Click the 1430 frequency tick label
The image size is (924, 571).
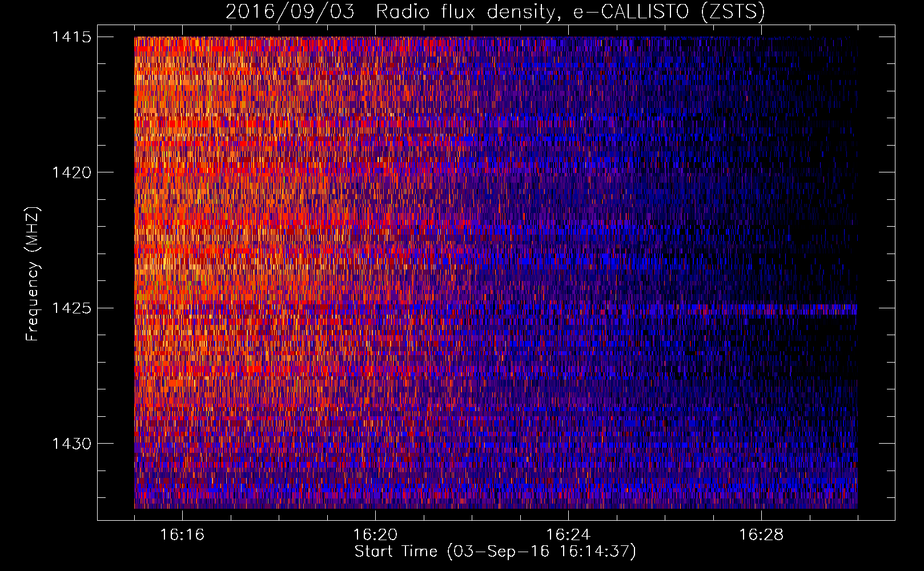pos(72,444)
